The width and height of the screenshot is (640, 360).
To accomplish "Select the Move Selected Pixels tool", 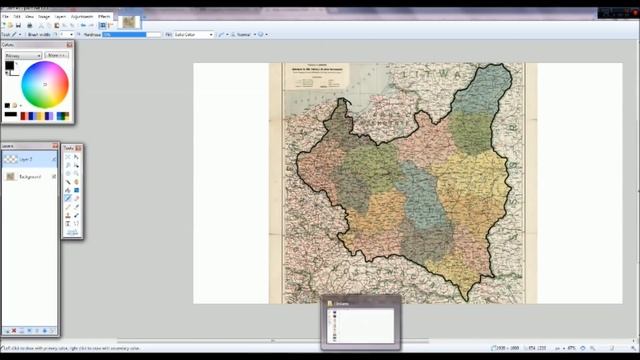I will [76, 157].
